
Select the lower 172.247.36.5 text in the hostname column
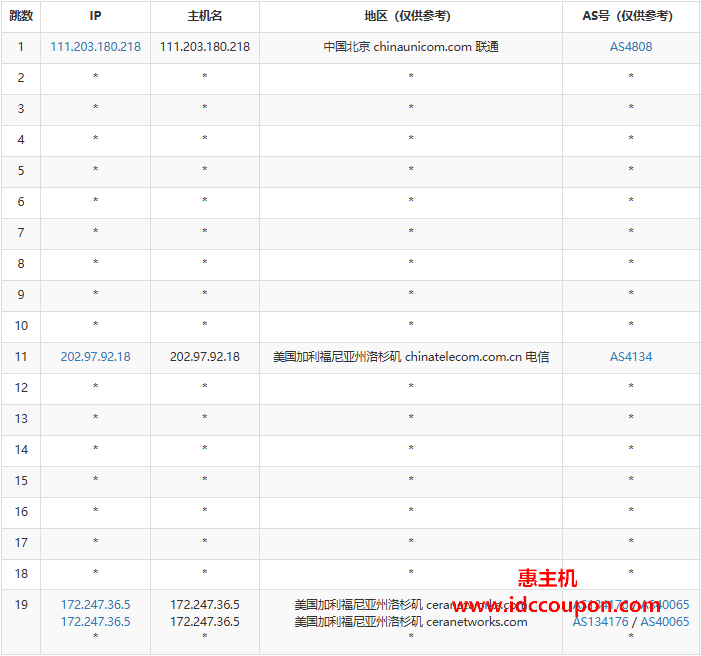[205, 622]
